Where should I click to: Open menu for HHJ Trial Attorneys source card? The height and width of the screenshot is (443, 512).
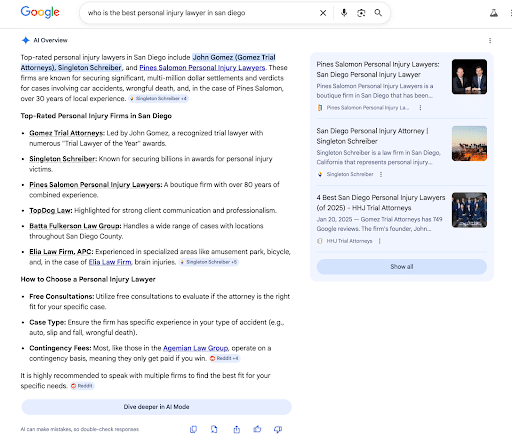tap(380, 241)
